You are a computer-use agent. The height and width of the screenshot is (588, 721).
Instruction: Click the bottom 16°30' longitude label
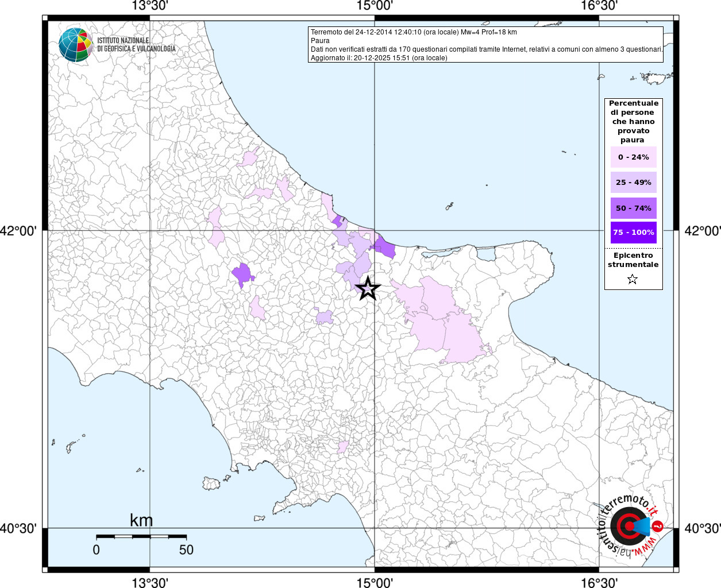(599, 583)
